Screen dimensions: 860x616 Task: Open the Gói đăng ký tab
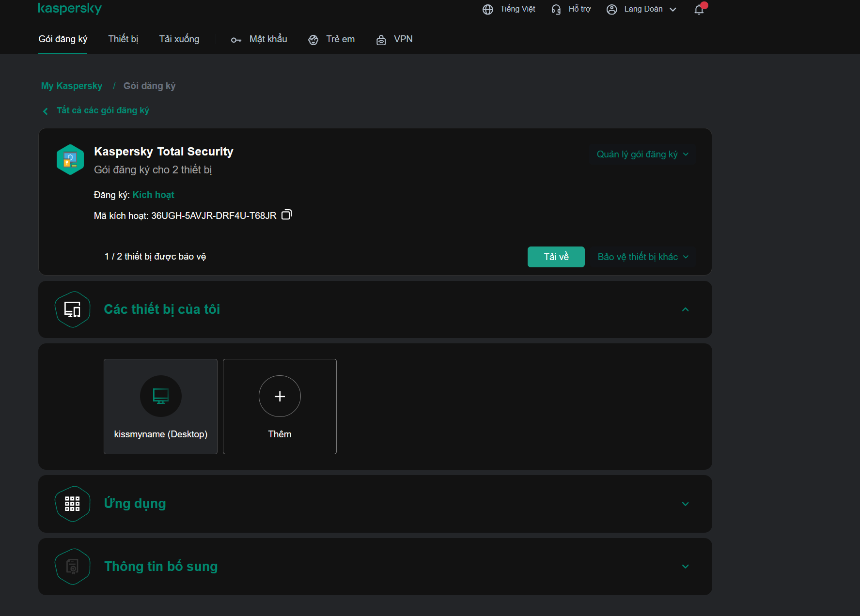63,39
